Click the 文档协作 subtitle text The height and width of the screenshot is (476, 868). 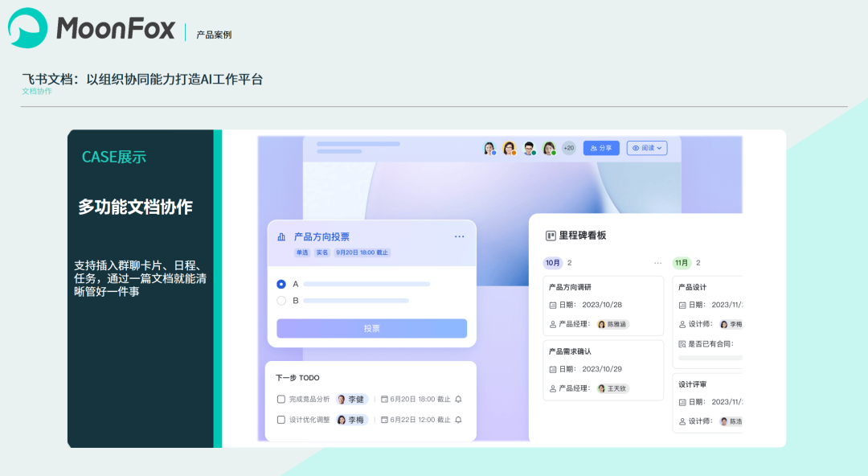click(x=37, y=92)
